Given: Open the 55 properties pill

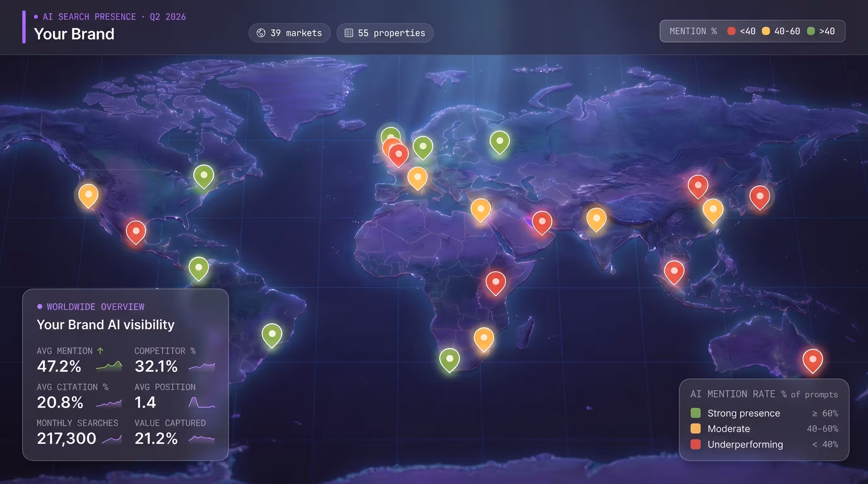Looking at the screenshot, I should (x=385, y=33).
